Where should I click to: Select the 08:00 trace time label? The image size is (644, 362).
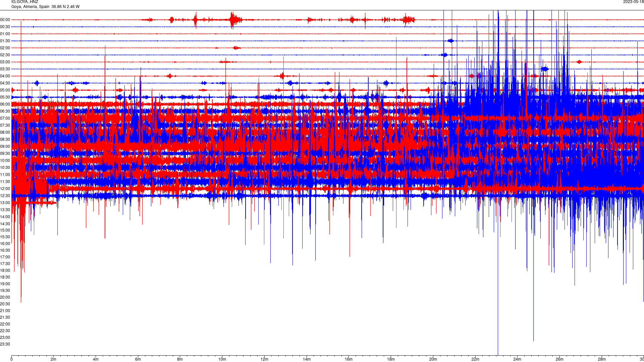5,132
